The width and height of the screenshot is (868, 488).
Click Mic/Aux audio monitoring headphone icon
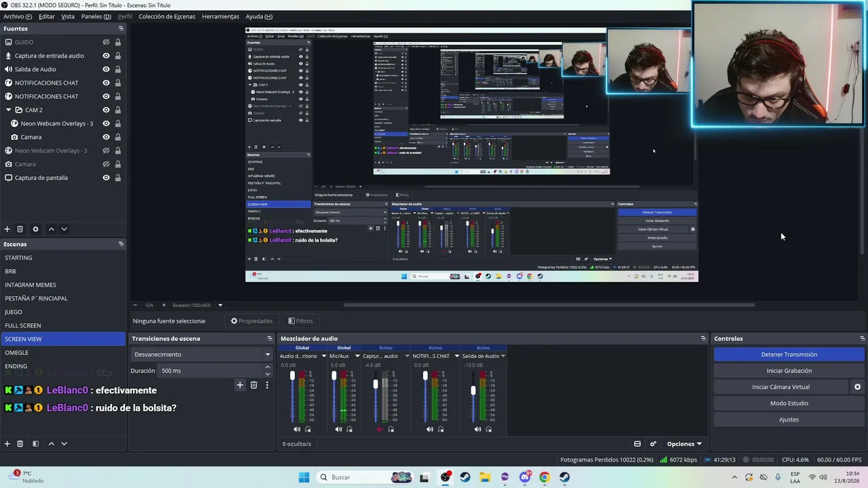click(350, 429)
